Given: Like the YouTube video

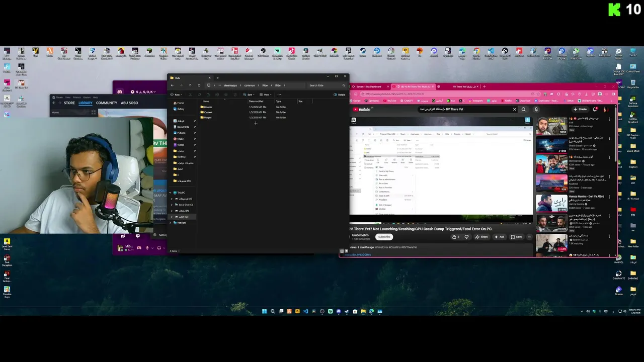Looking at the screenshot, I should [456, 237].
